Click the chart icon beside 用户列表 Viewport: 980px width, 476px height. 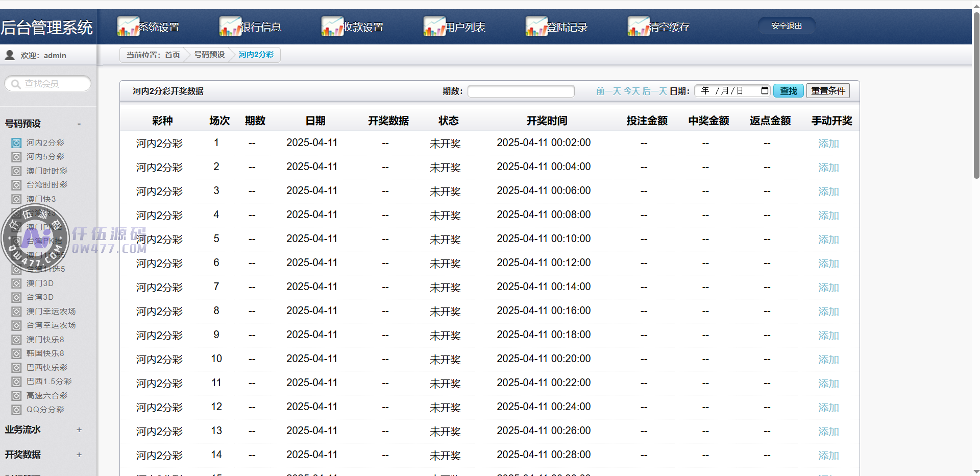coord(434,27)
